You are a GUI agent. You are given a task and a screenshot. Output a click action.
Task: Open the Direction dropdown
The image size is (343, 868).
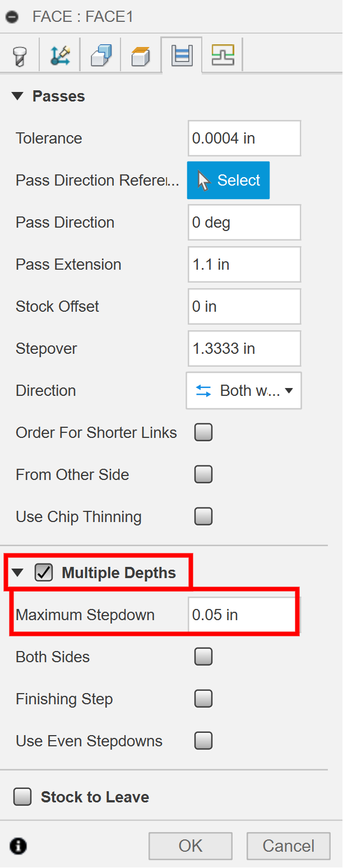[x=244, y=390]
